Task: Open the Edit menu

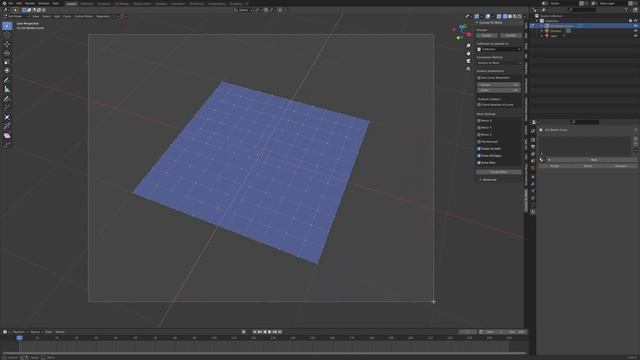Action: click(x=19, y=3)
